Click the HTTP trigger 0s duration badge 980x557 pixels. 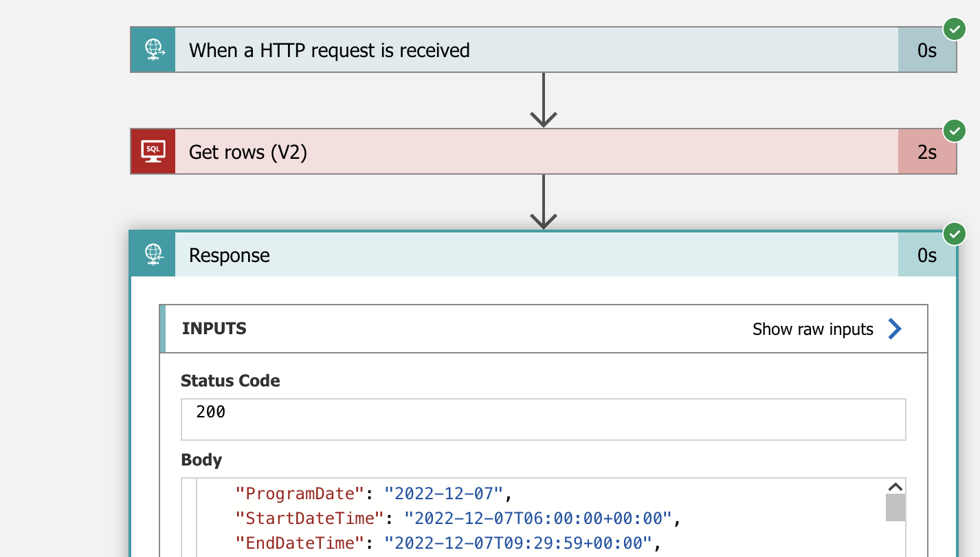(x=927, y=50)
